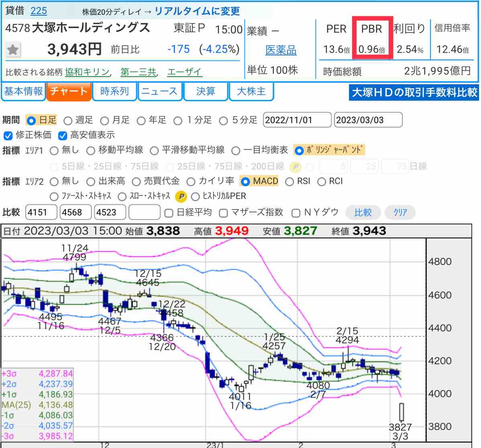481x448 pixels.
Task: Click the クリア clear button
Action: tap(400, 212)
